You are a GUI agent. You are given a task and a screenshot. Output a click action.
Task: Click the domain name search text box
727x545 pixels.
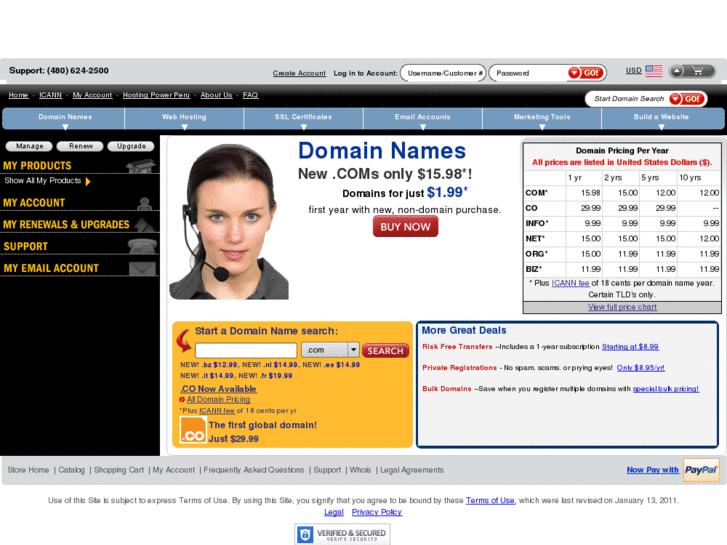pyautogui.click(x=246, y=350)
